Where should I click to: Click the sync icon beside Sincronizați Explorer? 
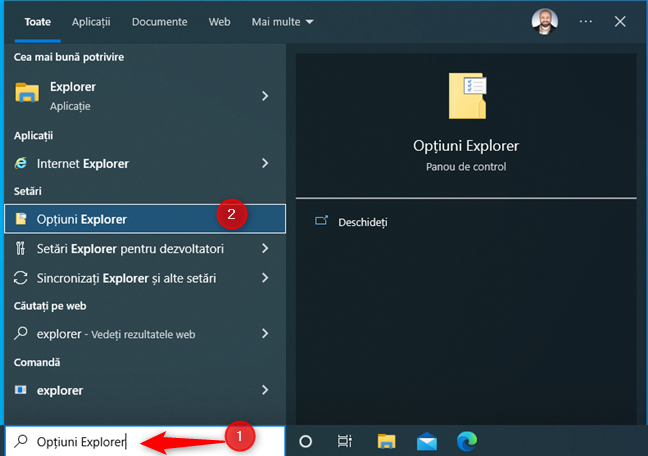20,278
